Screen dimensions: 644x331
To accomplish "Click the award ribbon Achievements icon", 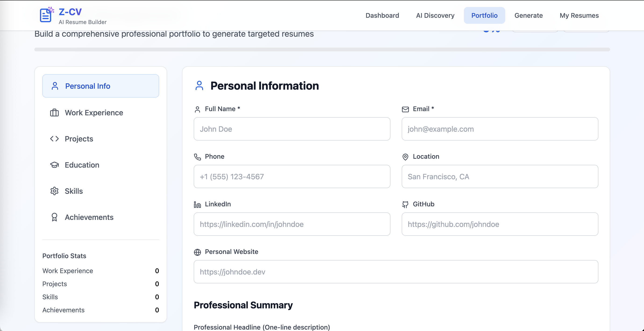I will point(54,217).
